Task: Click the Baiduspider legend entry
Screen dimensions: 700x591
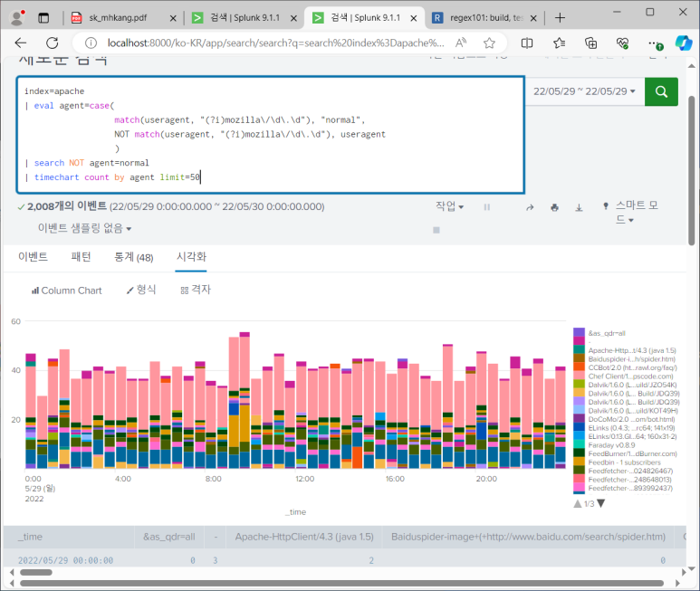Action: tap(631, 359)
